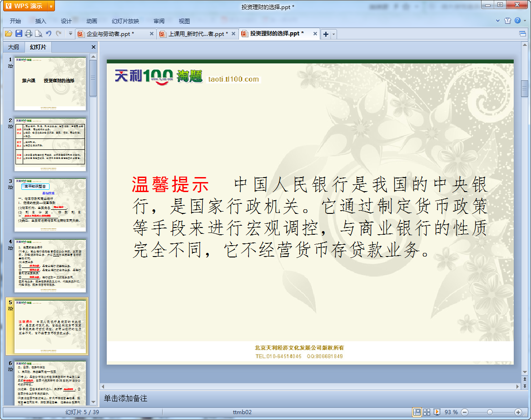Close the slide thumbnail pane
The image size is (531, 420).
point(94,47)
